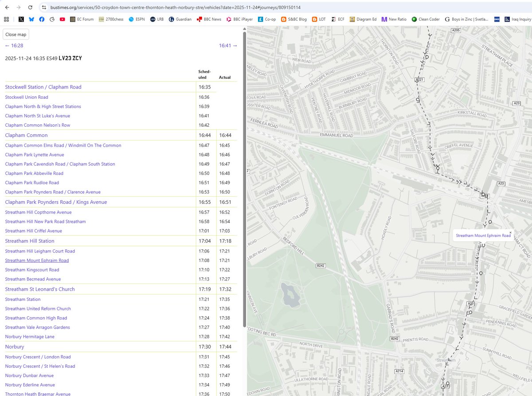
Task: Open the Iraq Inquiry bookmark
Action: pos(517,19)
